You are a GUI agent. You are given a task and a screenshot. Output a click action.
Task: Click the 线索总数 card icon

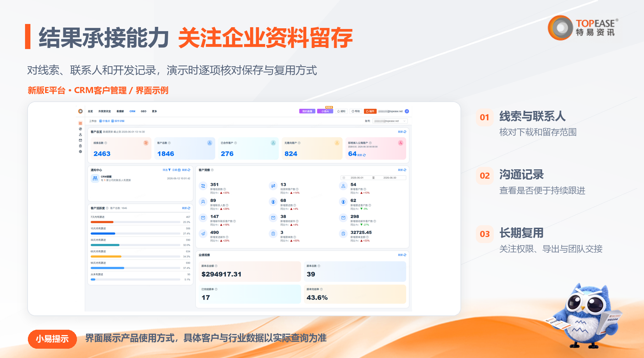(x=146, y=143)
